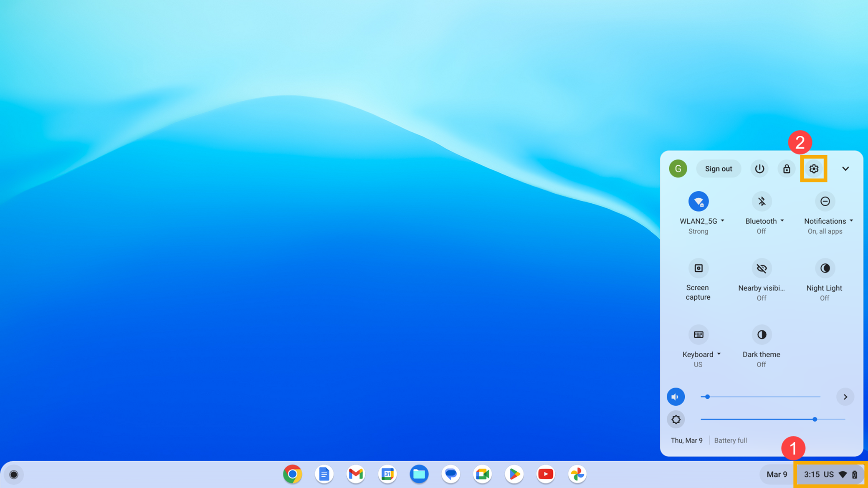Toggle Night Light on or off

tap(825, 268)
